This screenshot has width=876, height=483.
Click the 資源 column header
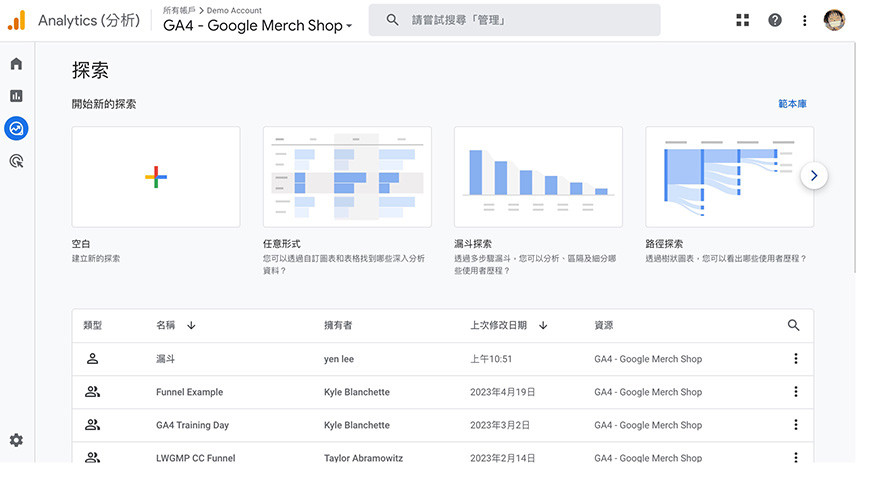[604, 325]
